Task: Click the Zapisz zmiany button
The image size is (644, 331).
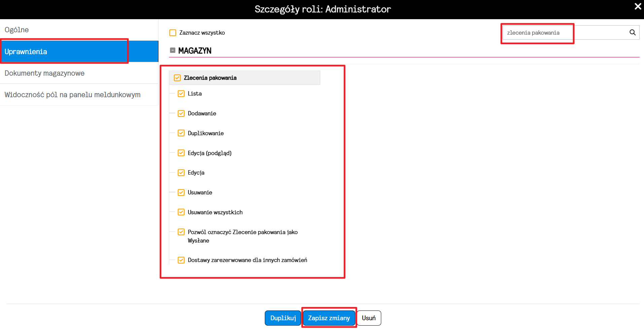Action: point(329,318)
